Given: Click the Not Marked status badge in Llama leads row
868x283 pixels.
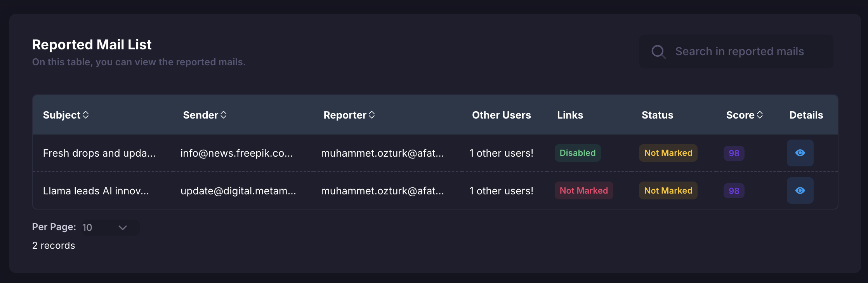Looking at the screenshot, I should 668,190.
